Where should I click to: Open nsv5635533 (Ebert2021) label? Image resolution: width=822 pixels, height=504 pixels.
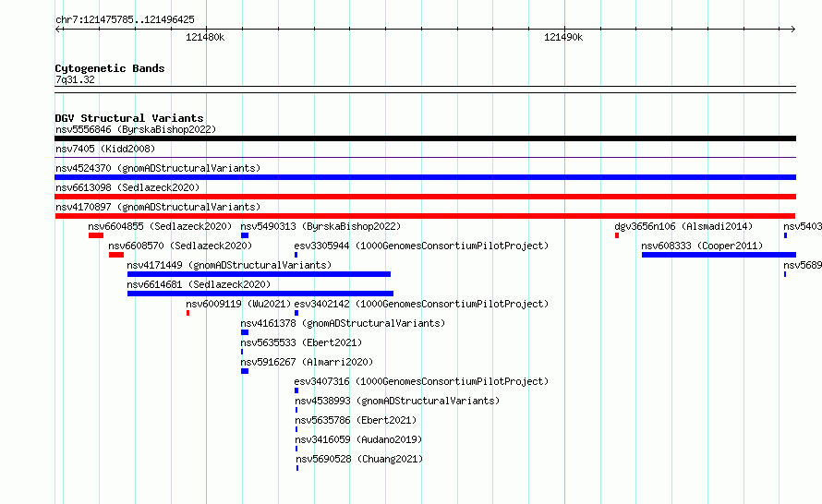(x=301, y=342)
